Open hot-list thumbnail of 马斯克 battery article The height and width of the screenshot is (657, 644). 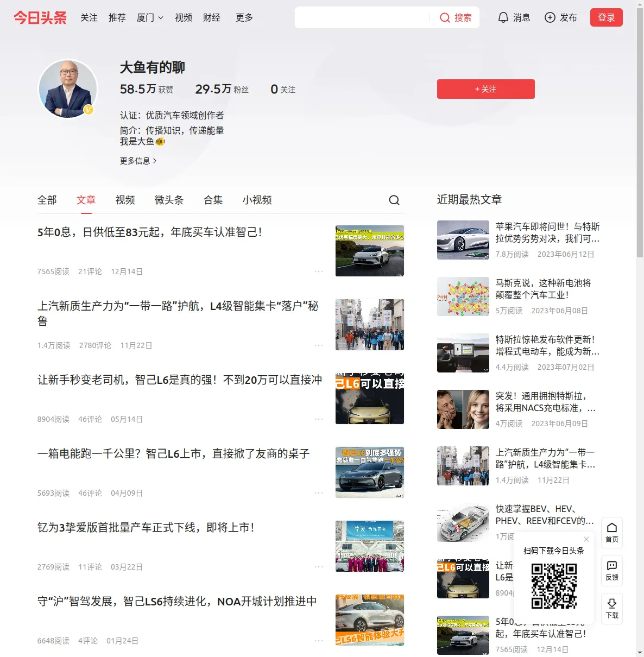click(x=463, y=296)
